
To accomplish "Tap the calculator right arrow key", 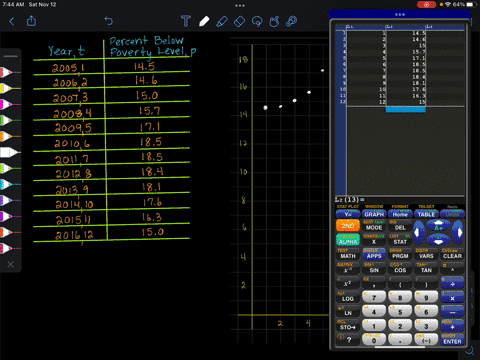I will click(459, 232).
